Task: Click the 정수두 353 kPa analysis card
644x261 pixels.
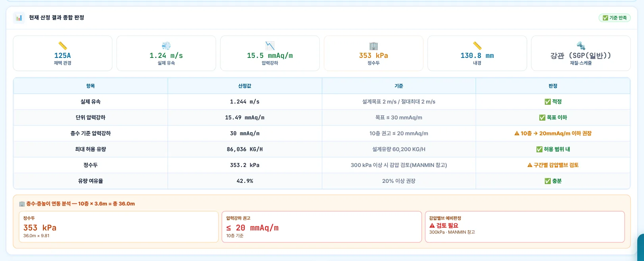Action: point(119,227)
